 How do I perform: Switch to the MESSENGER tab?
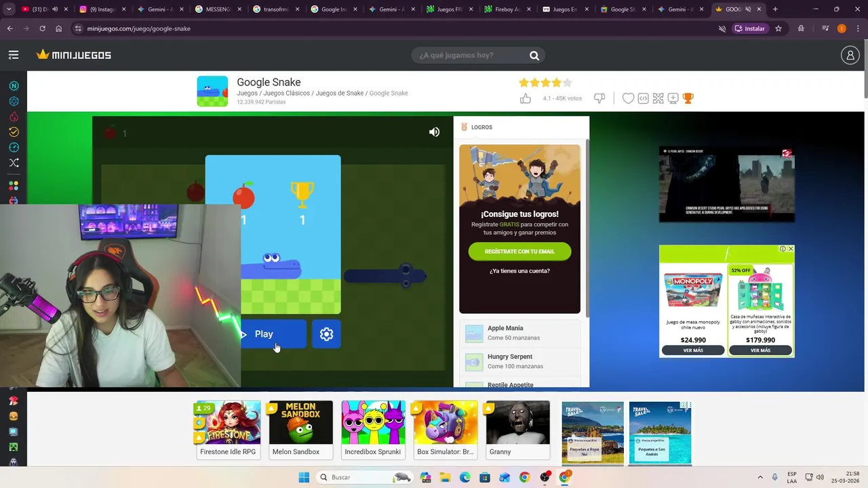coord(217,9)
